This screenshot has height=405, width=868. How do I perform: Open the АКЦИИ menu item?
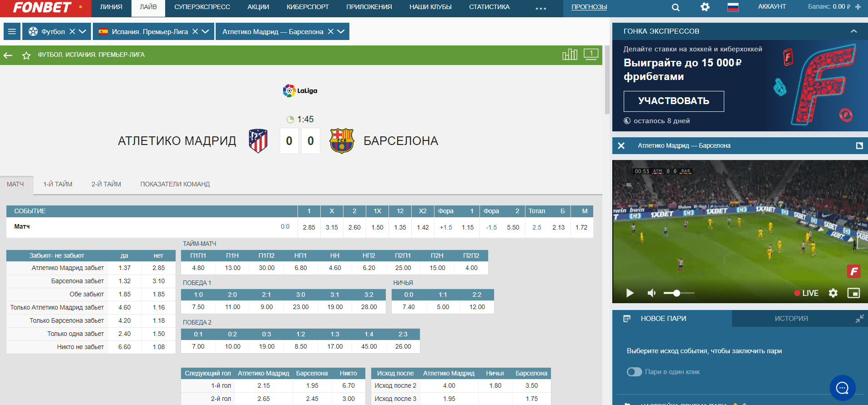(x=258, y=7)
